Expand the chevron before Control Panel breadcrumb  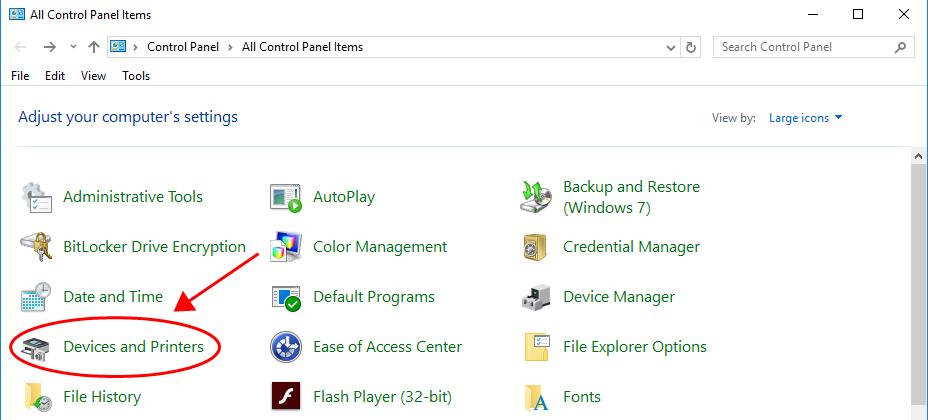(x=136, y=47)
